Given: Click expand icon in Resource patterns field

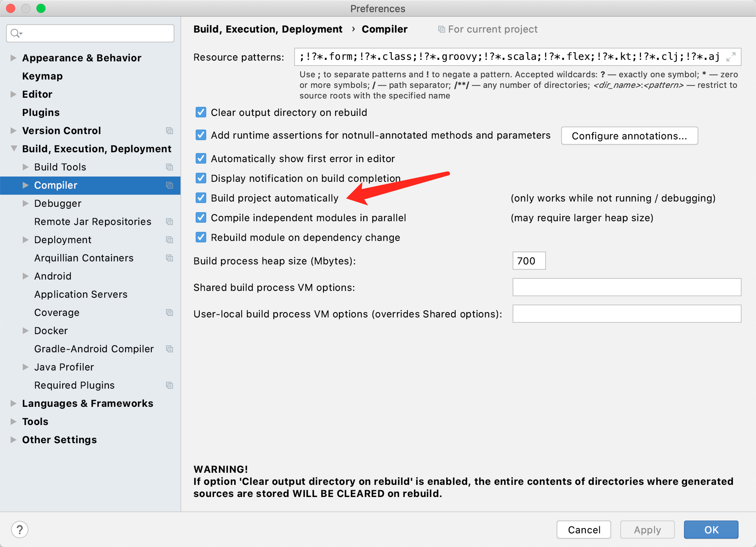Looking at the screenshot, I should [x=731, y=57].
